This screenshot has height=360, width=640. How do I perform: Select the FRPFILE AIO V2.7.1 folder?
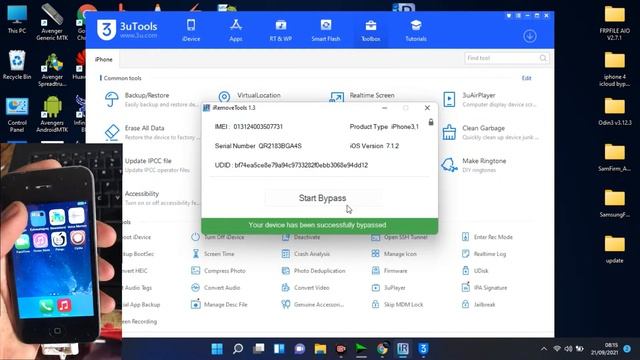pyautogui.click(x=614, y=22)
